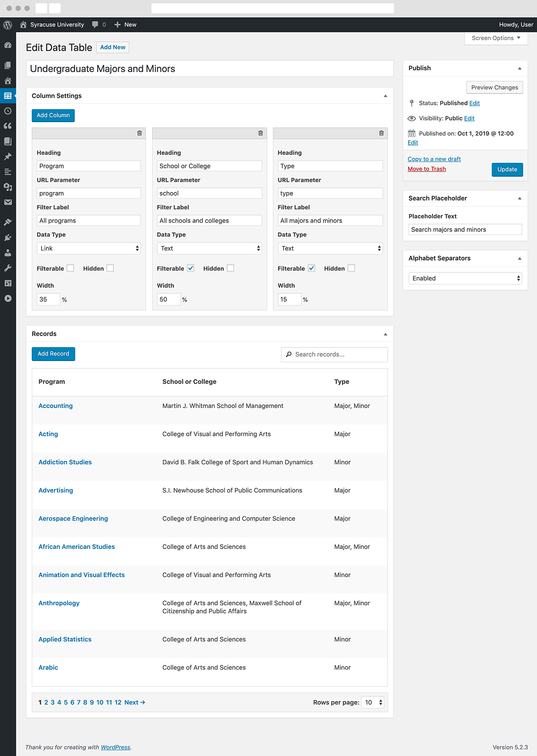
Task: Open the Howdy, User account menu
Action: tap(516, 25)
